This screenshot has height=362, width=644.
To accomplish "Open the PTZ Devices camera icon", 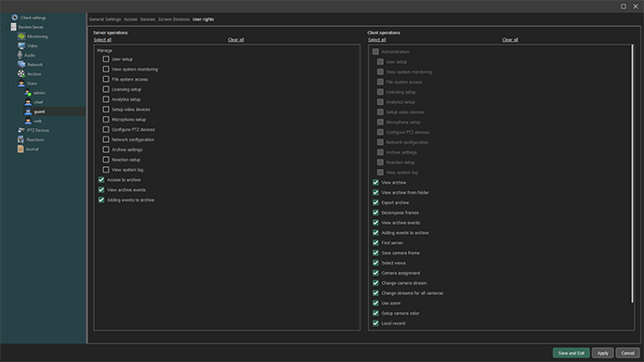I will [21, 130].
